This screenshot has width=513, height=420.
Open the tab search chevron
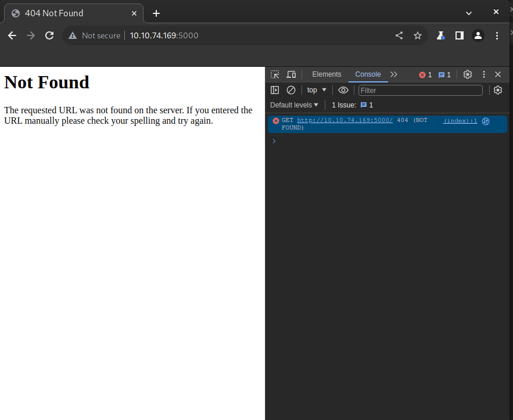(468, 13)
